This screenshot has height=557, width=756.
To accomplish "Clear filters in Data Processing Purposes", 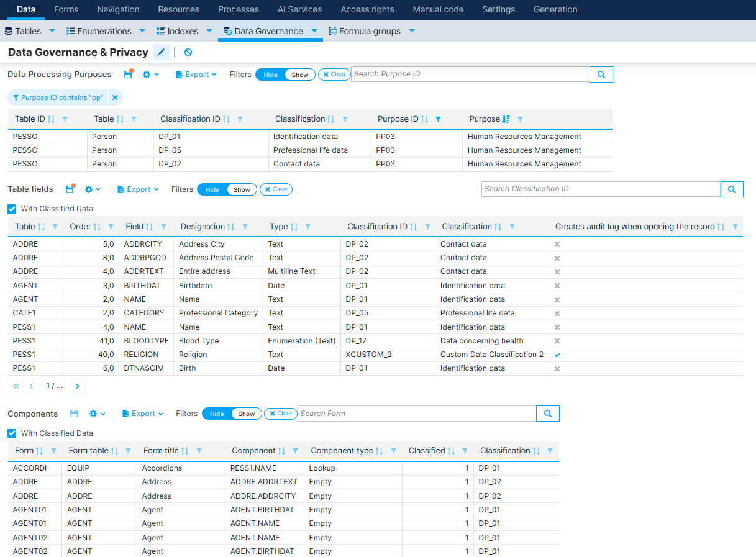I will point(335,75).
